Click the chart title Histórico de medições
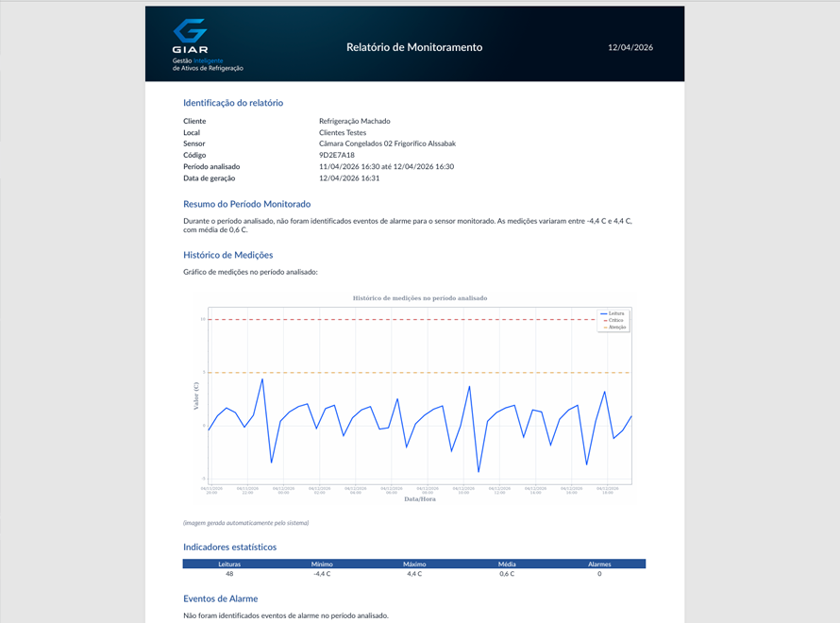Viewport: 840px width, 623px height. pos(419,295)
